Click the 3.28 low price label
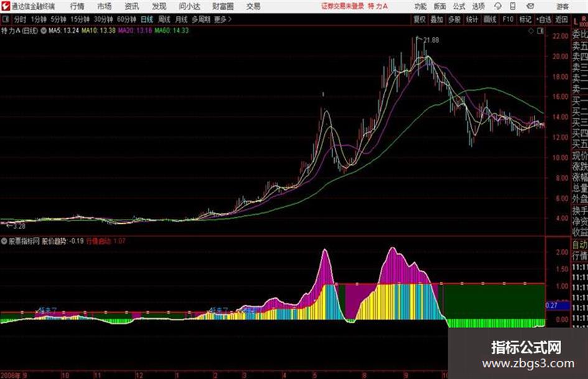The width and height of the screenshot is (588, 379). point(19,227)
